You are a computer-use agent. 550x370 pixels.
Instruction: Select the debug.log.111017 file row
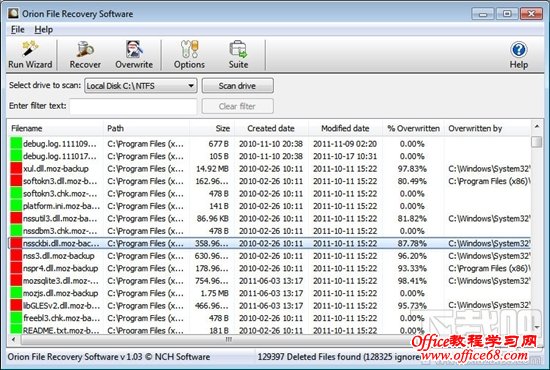tap(269, 156)
